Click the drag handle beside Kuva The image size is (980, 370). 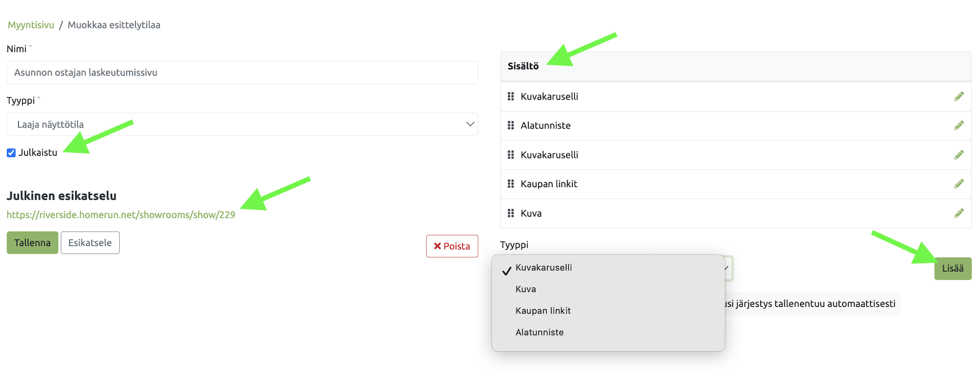511,213
